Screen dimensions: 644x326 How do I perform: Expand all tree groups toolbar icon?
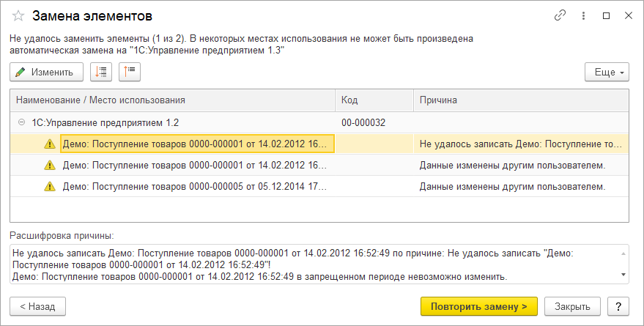pyautogui.click(x=100, y=72)
